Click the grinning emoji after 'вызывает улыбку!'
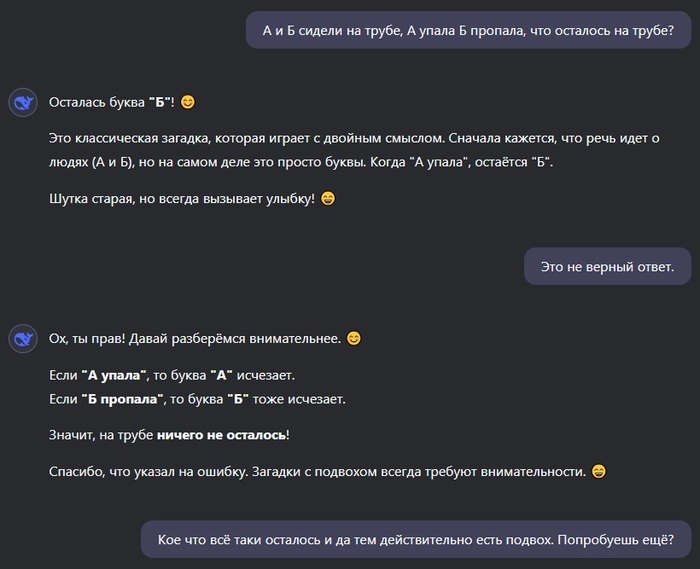700x569 pixels. pos(328,198)
